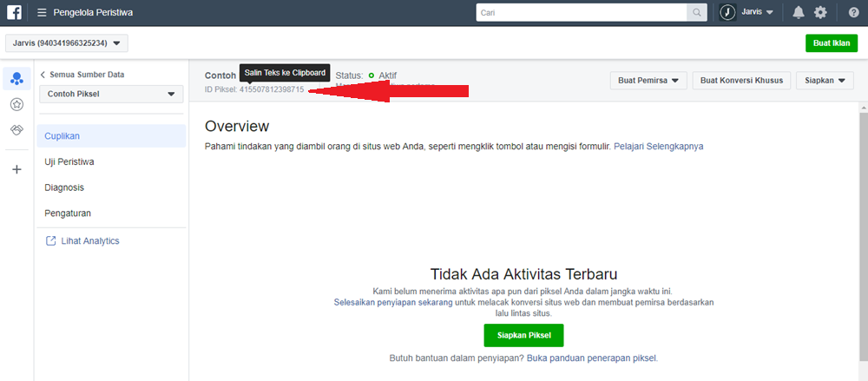Open Buka panduan penerapan piksel link
The height and width of the screenshot is (381, 868).
point(592,358)
